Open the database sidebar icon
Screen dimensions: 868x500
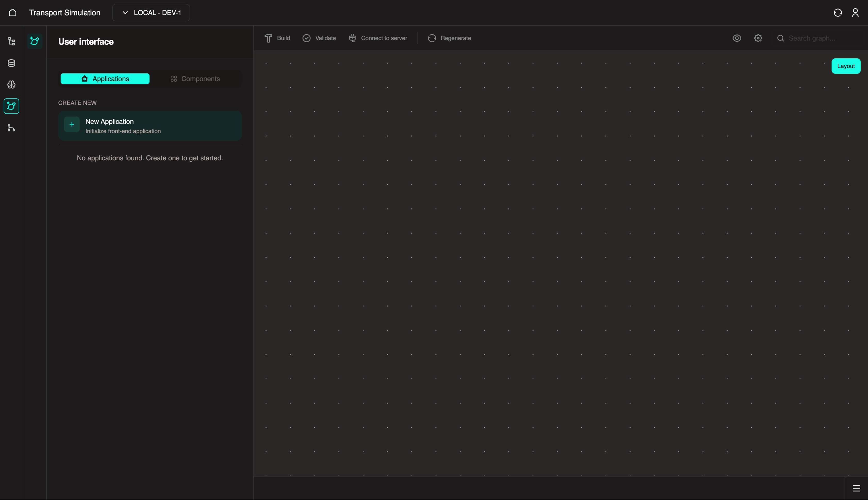[x=11, y=63]
